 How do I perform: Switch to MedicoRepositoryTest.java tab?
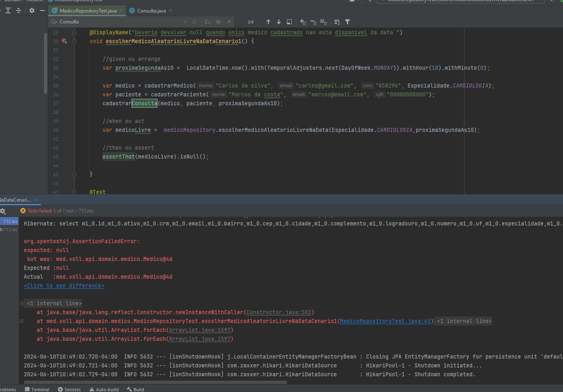coord(88,11)
